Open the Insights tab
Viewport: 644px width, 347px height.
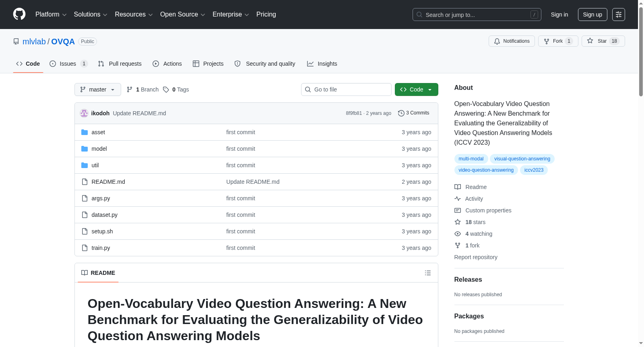click(322, 64)
